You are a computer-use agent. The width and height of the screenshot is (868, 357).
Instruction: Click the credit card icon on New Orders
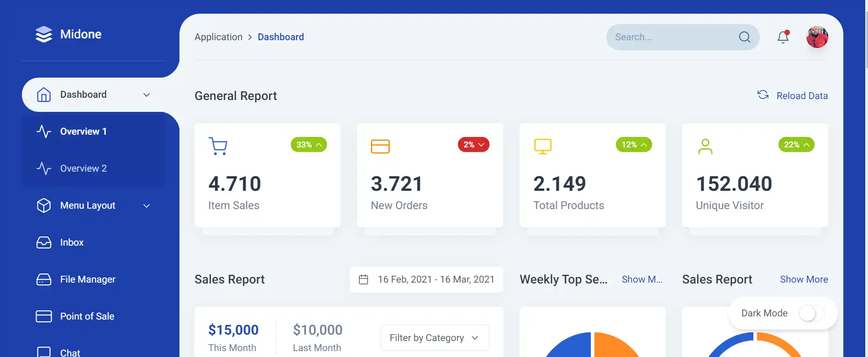(380, 146)
